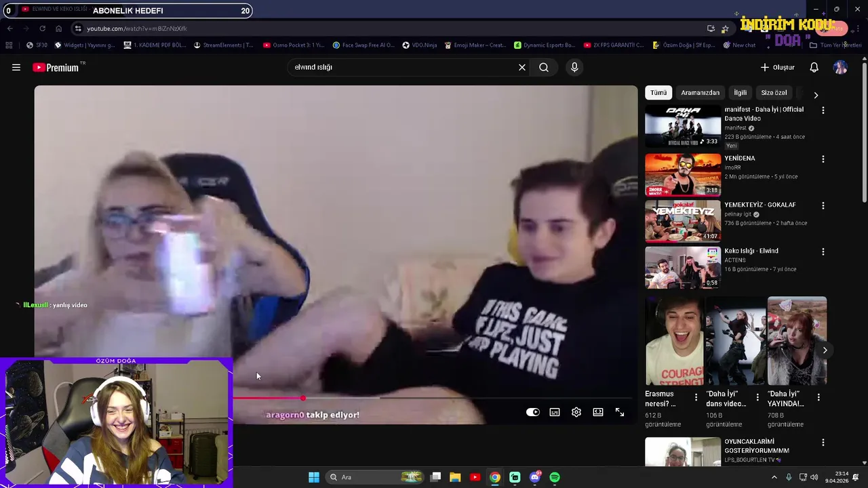868x488 pixels.
Task: Open the YEMEKTEYİZ - GOKALAF thumbnail
Action: click(x=683, y=221)
